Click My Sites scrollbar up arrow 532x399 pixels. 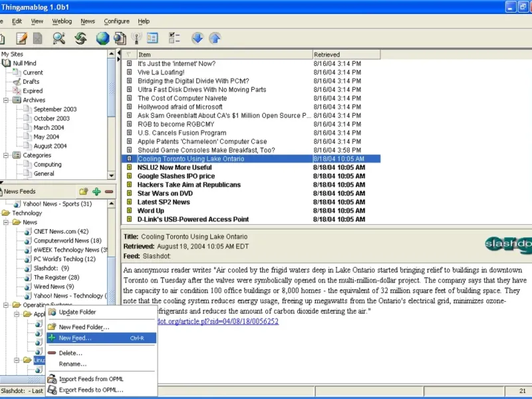coord(111,54)
